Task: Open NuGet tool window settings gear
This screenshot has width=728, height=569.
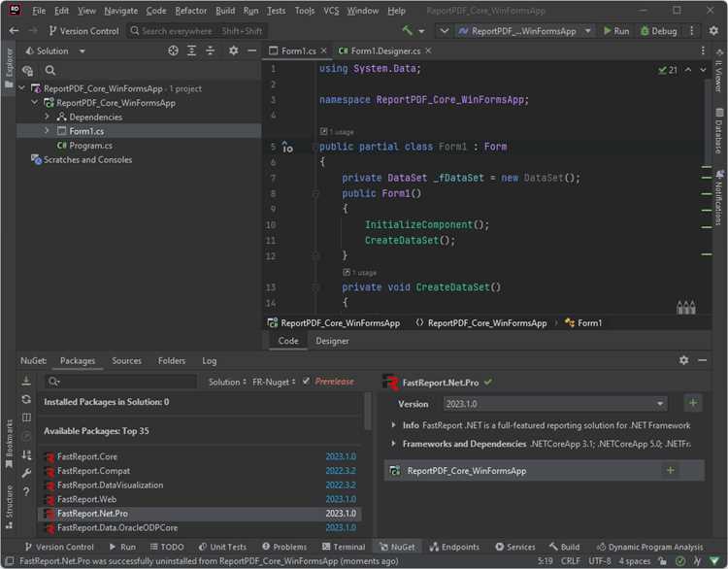Action: (x=683, y=360)
